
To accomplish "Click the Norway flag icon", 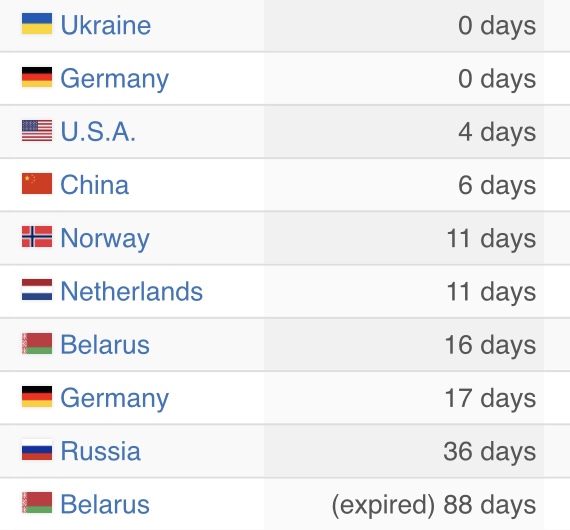I will point(37,237).
